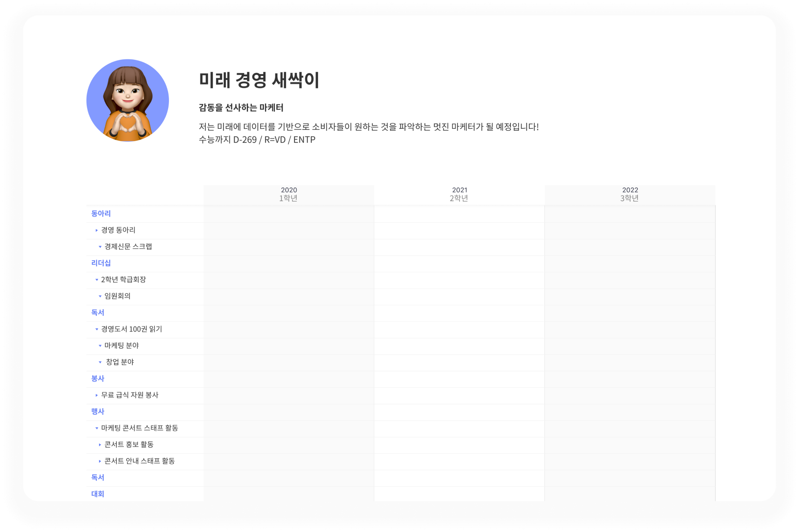Expand the 경영 동아리 row arrow
This screenshot has width=799, height=532.
(x=96, y=230)
